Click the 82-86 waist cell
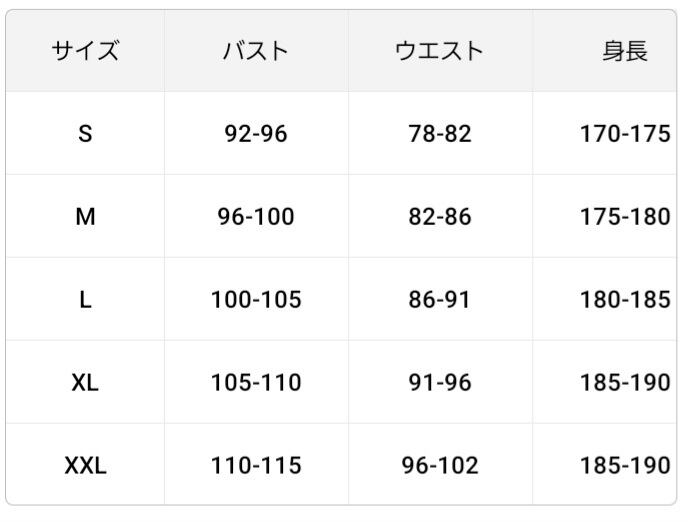This screenshot has width=689, height=522. 439,217
